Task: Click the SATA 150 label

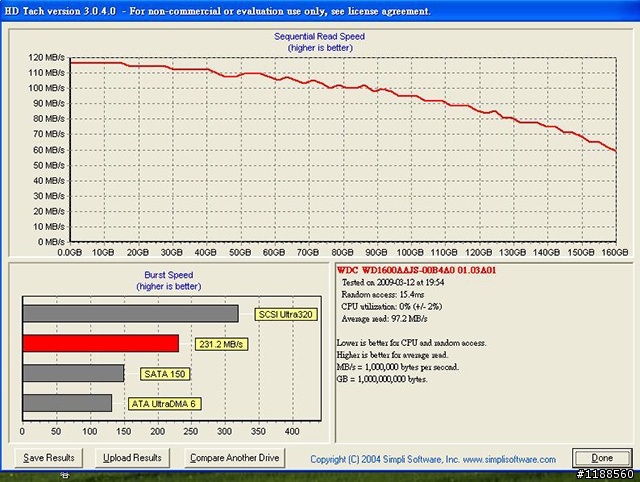Action: point(165,374)
